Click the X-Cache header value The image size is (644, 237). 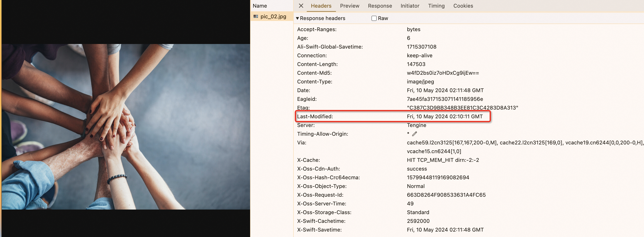click(x=443, y=160)
